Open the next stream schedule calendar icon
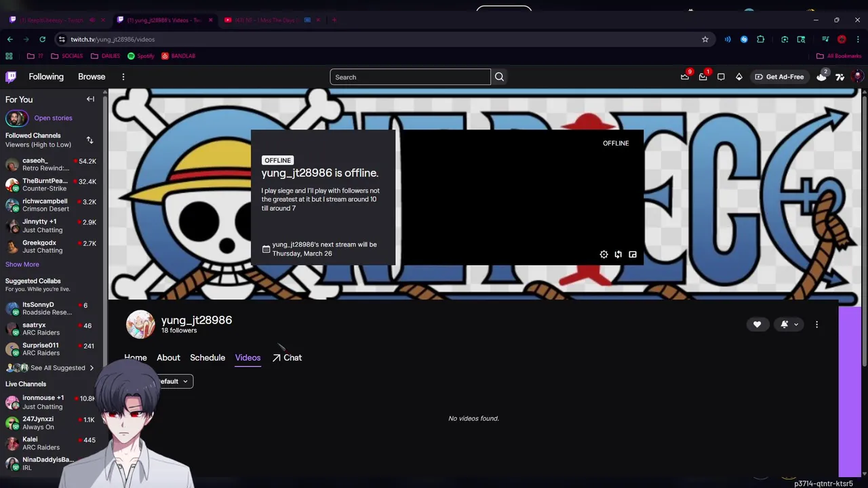The width and height of the screenshot is (868, 488). pyautogui.click(x=266, y=249)
